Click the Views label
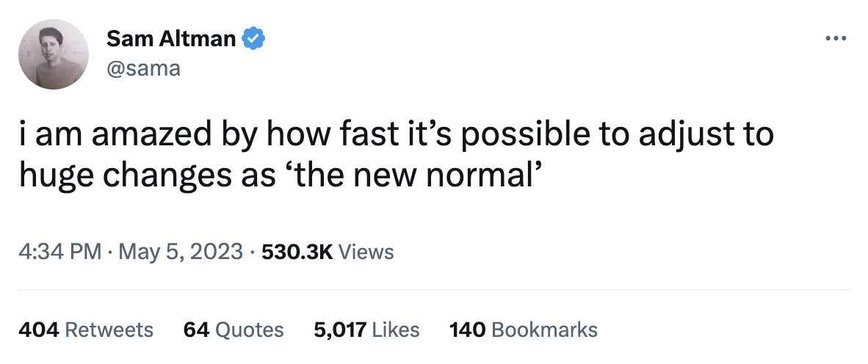Viewport: 868px width, 364px height. click(x=367, y=252)
